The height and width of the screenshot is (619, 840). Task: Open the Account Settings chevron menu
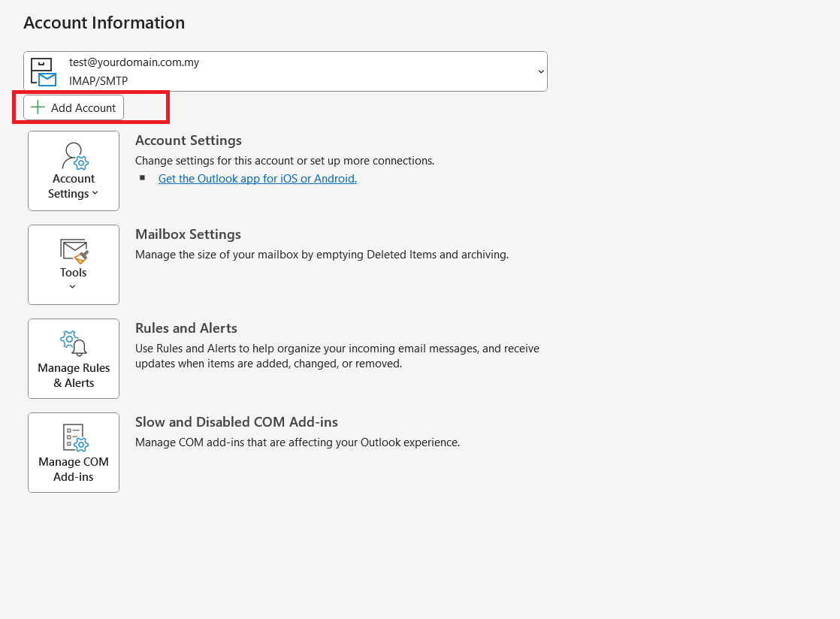click(x=95, y=193)
